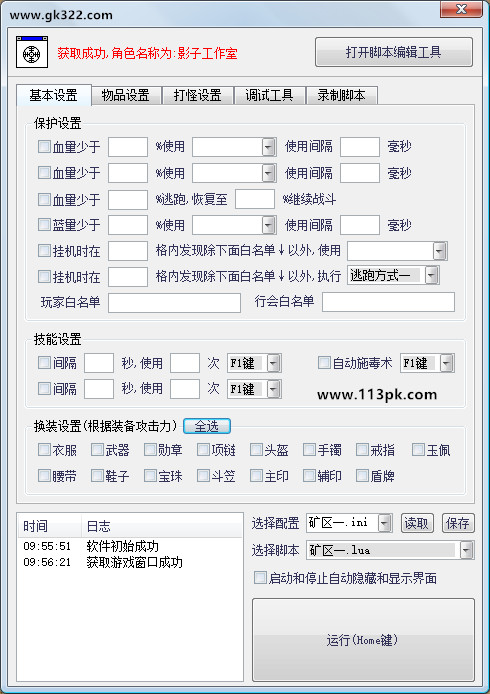490x694 pixels.
Task: Enable the first 间隔 skill checkbox
Action: 44,363
